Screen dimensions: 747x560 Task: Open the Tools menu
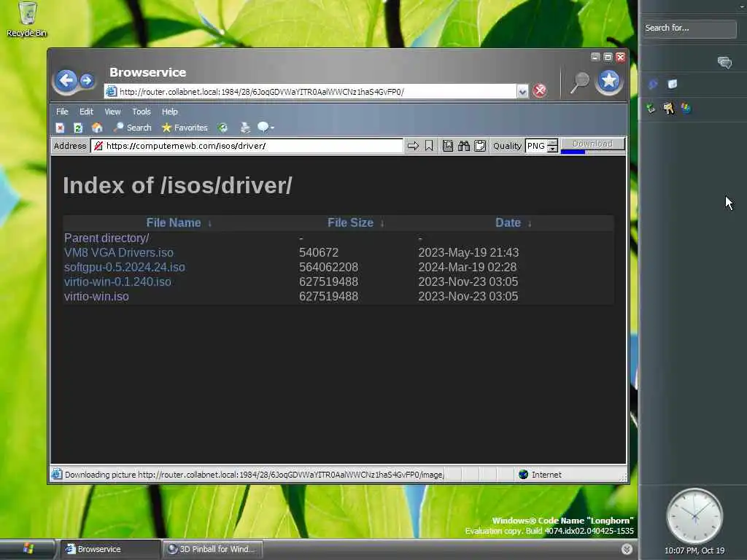[x=142, y=112]
